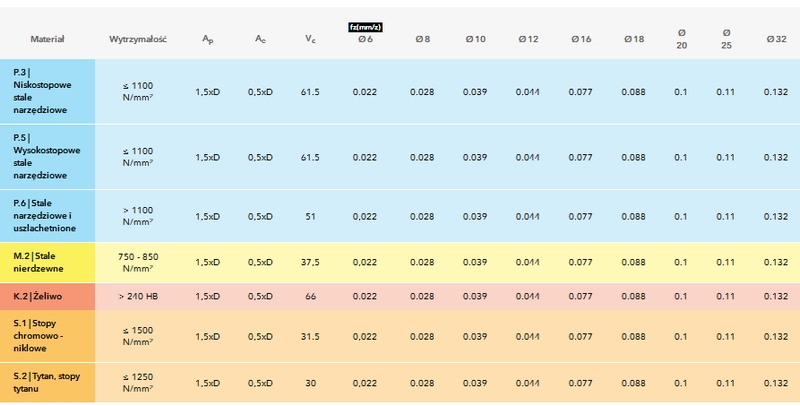Select the Vc value 66 for Żeliwo

pyautogui.click(x=310, y=296)
